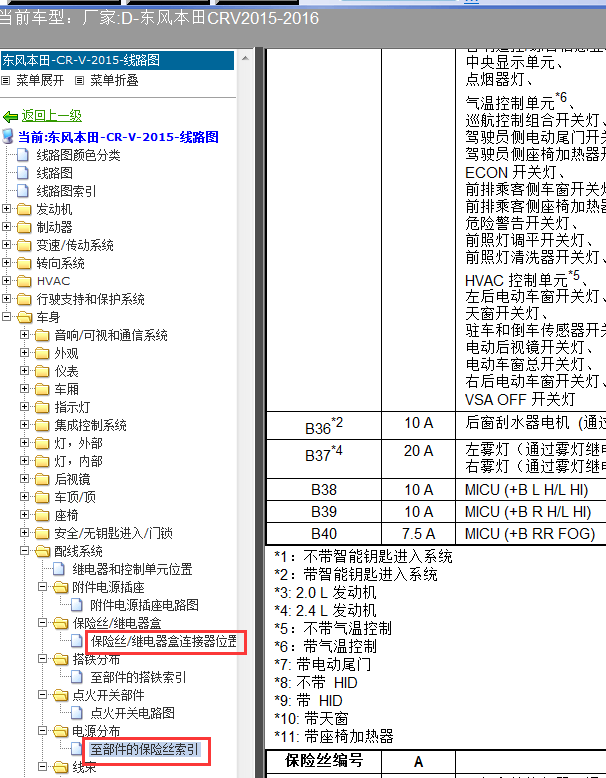Open 继电器和控制单元位置 page
Screen dimensions: 606x778
(x=132, y=569)
